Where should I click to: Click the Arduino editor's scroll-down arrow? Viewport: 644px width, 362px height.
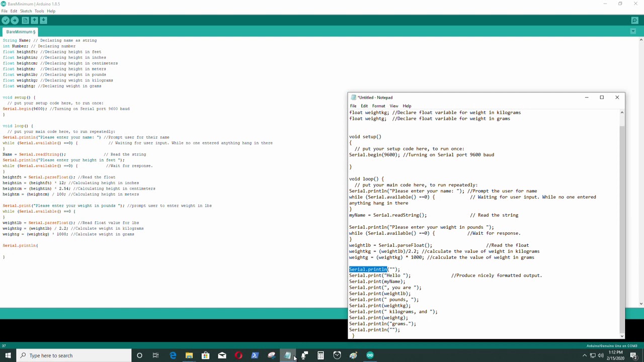click(x=641, y=304)
